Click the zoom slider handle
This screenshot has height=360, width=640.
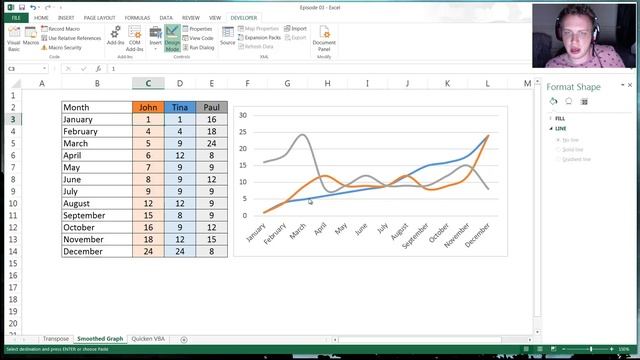pos(591,349)
